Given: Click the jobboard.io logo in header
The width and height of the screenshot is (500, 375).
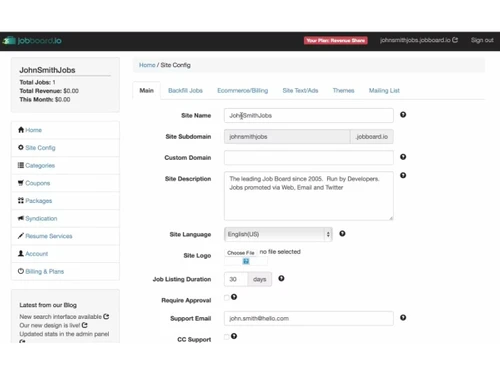Looking at the screenshot, I should click(x=32, y=41).
